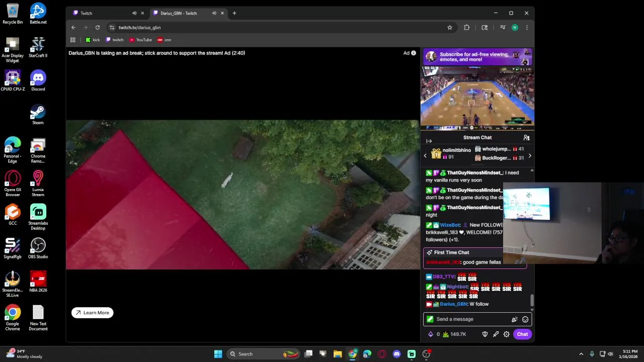Click the Learn More ad button
644x362 pixels.
pos(92,313)
